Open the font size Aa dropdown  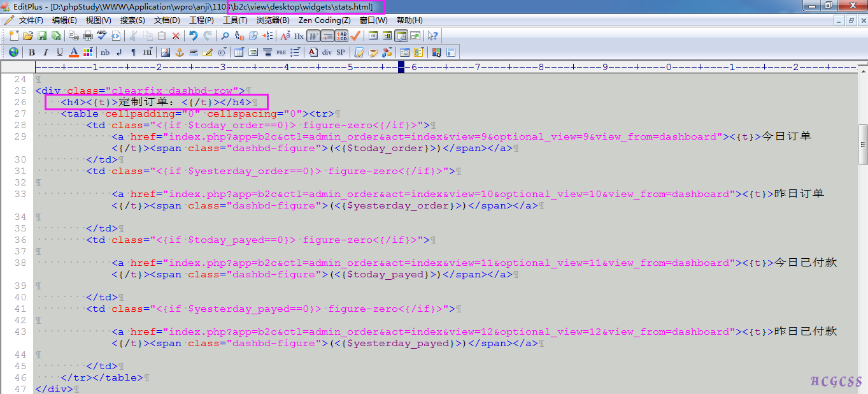pos(285,36)
